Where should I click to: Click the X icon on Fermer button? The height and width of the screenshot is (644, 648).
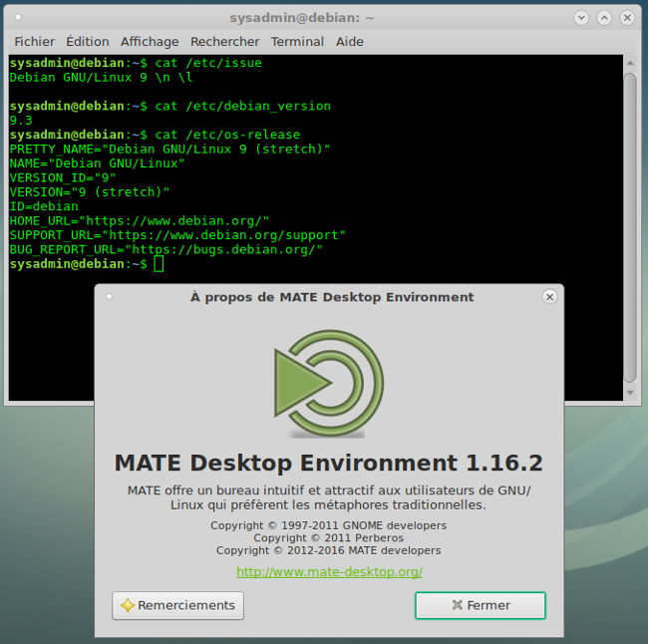pos(457,605)
